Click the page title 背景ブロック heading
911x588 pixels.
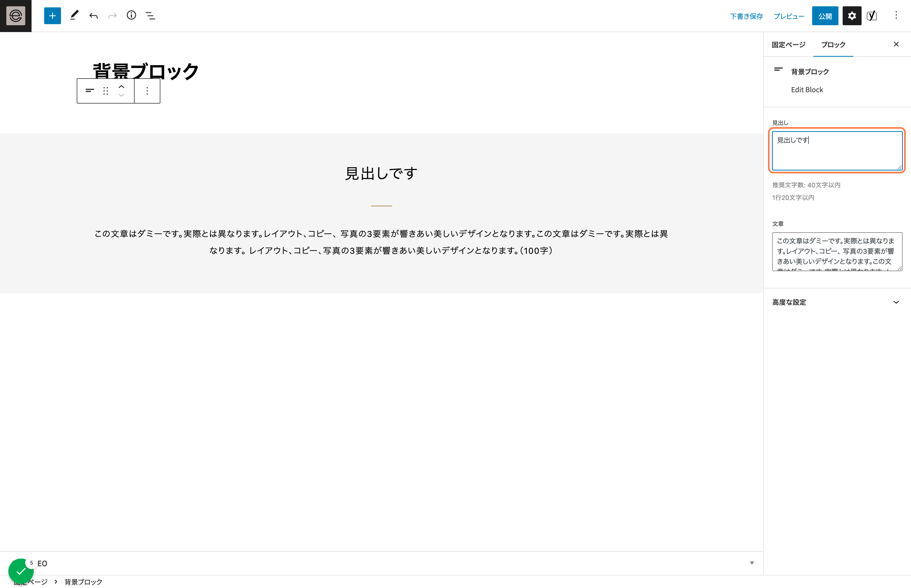point(146,71)
